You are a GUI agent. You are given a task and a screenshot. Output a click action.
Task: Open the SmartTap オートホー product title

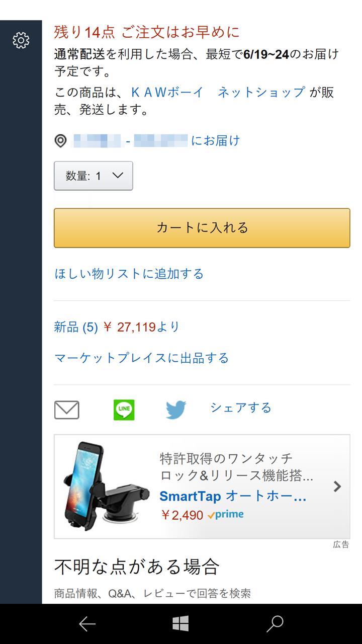233,497
